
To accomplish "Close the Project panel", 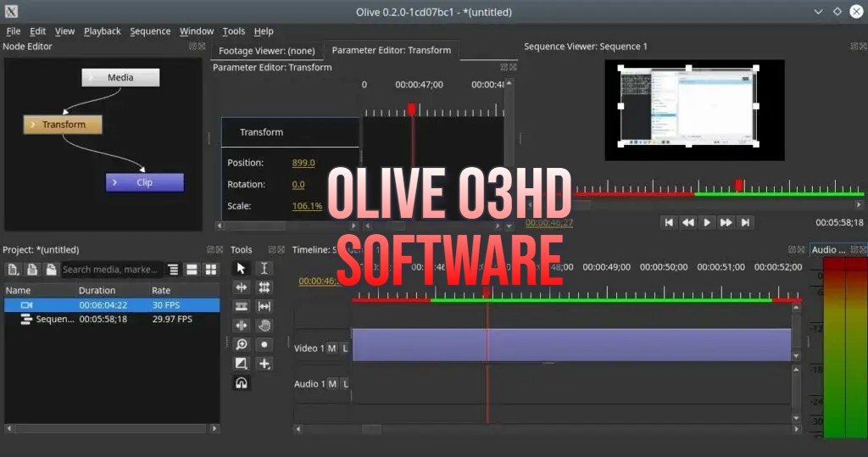I will pyautogui.click(x=220, y=250).
